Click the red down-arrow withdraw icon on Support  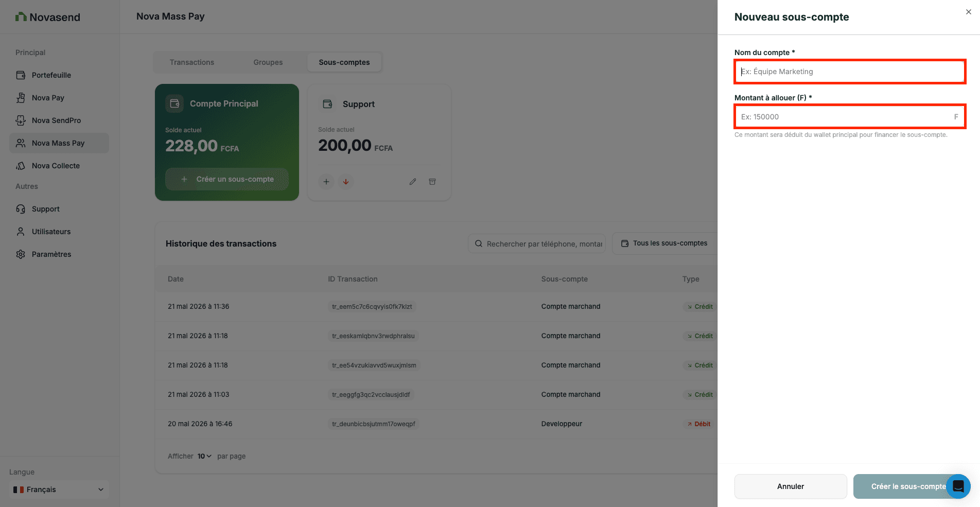pos(346,182)
